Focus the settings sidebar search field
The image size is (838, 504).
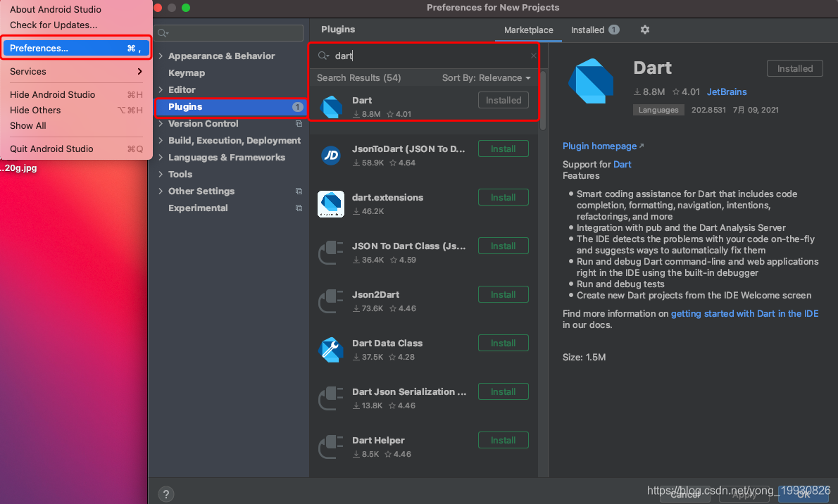(230, 33)
